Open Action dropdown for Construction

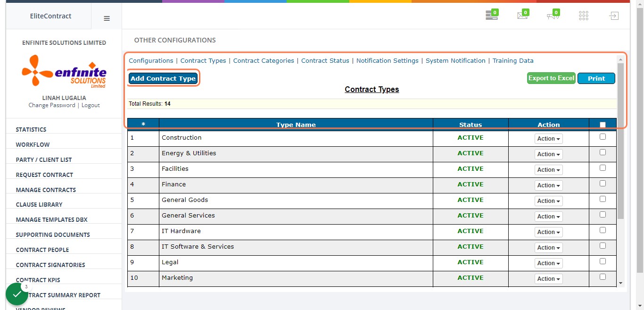point(549,139)
